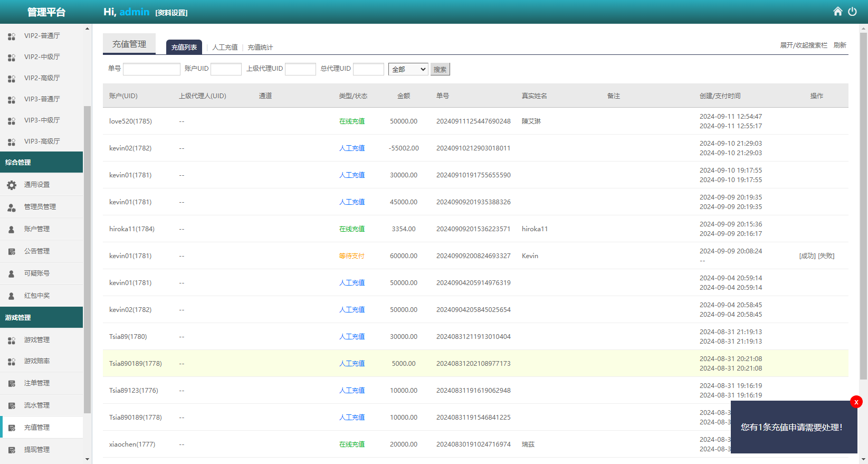Viewport: 868px width, 464px height.
Task: Click the power logout icon
Action: tap(852, 12)
